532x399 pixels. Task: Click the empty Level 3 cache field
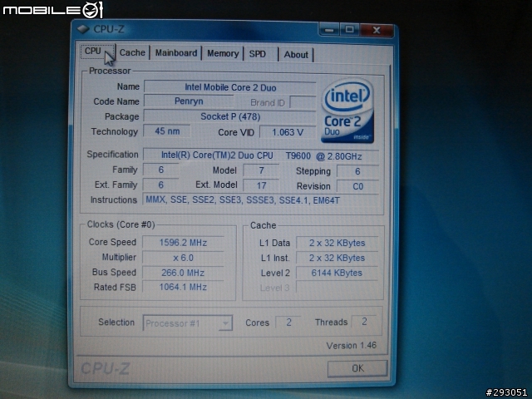(x=337, y=288)
